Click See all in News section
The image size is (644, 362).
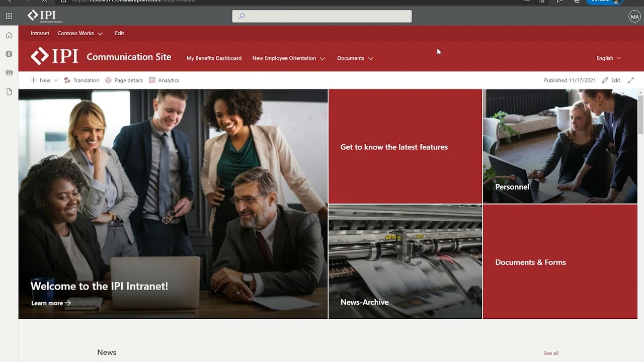[551, 353]
